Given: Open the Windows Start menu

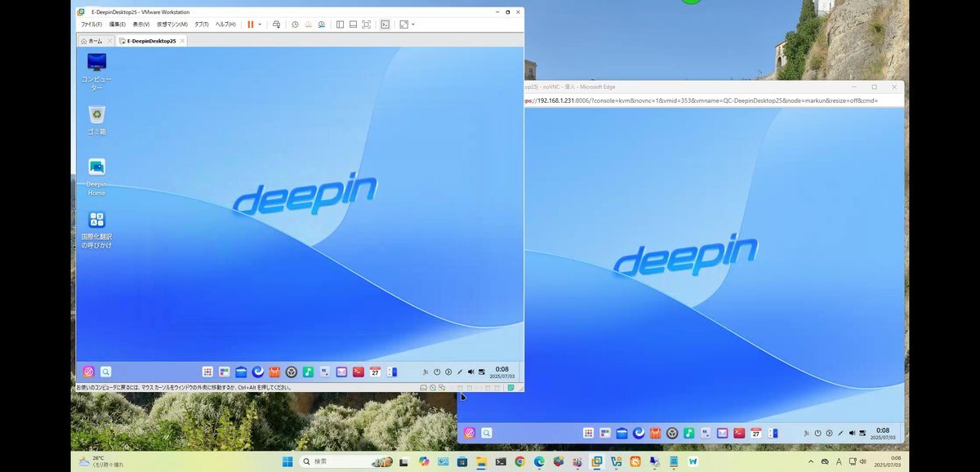Looking at the screenshot, I should (x=287, y=461).
